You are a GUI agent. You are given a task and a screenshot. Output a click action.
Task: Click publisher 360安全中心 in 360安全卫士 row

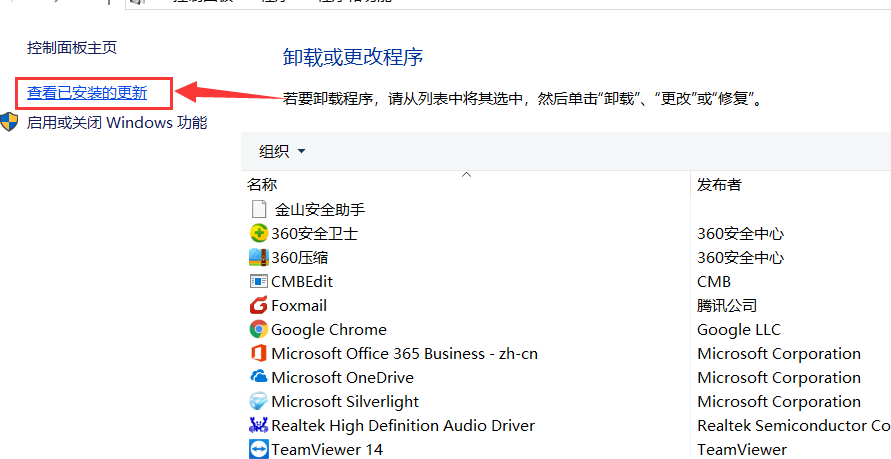[740, 233]
